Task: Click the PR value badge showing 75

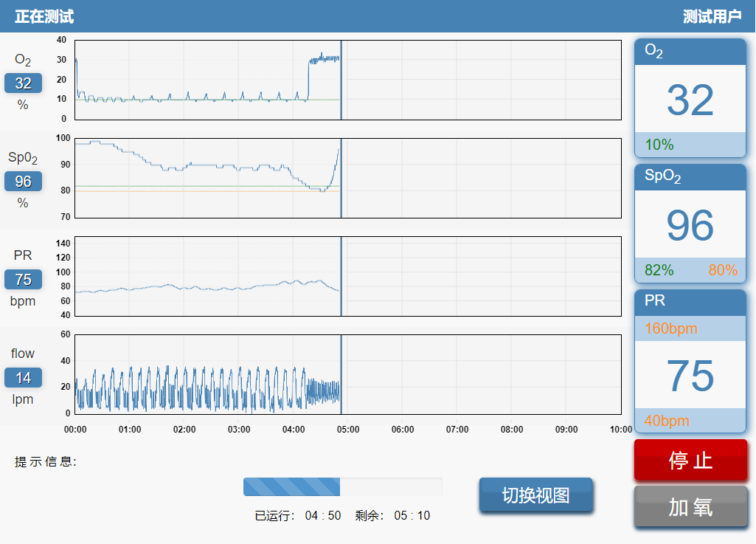Action: click(23, 279)
